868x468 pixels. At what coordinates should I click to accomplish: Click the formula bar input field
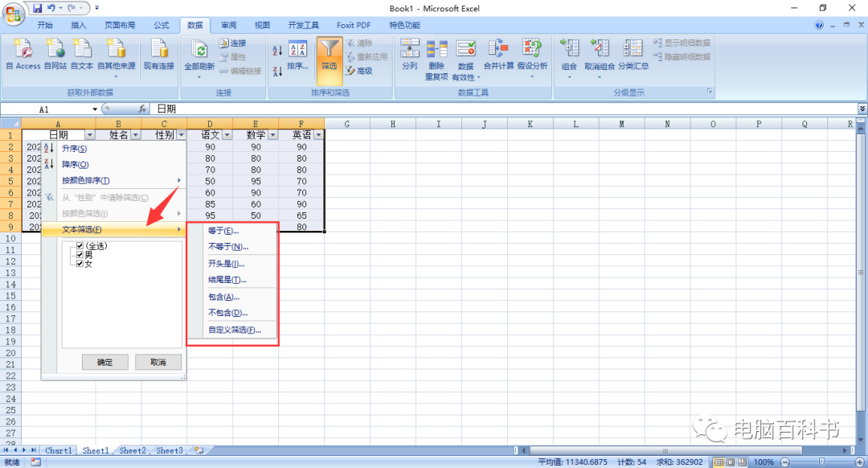[x=504, y=109]
